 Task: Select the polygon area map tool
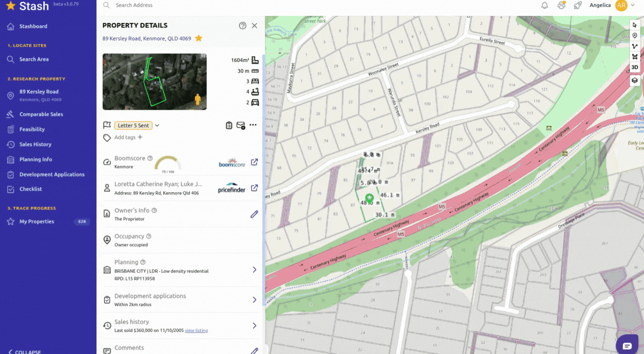pyautogui.click(x=635, y=57)
